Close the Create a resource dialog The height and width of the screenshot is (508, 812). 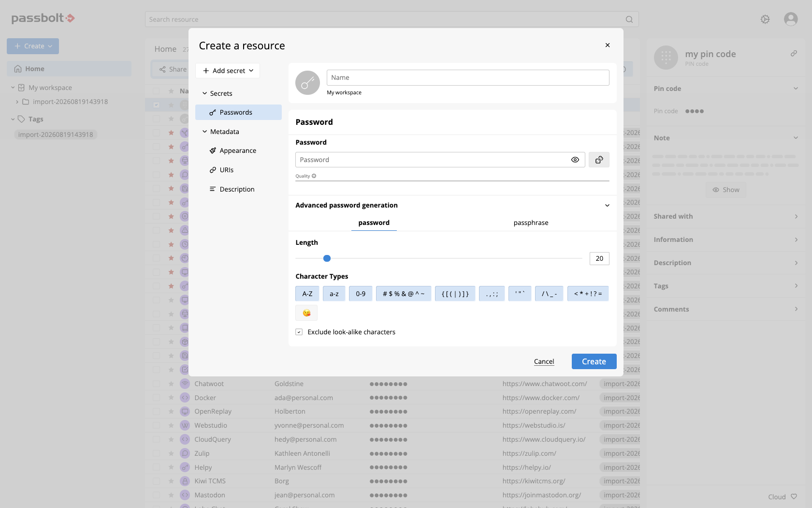point(608,45)
